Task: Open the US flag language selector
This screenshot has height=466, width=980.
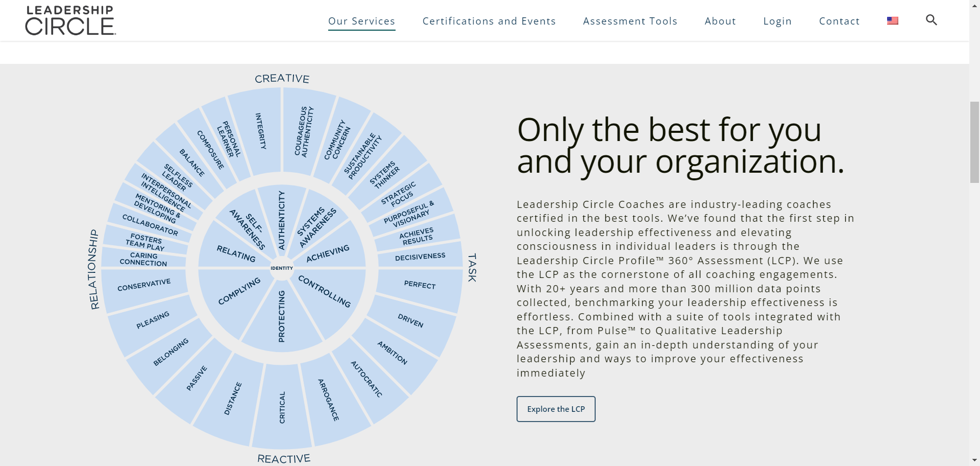Action: (892, 21)
